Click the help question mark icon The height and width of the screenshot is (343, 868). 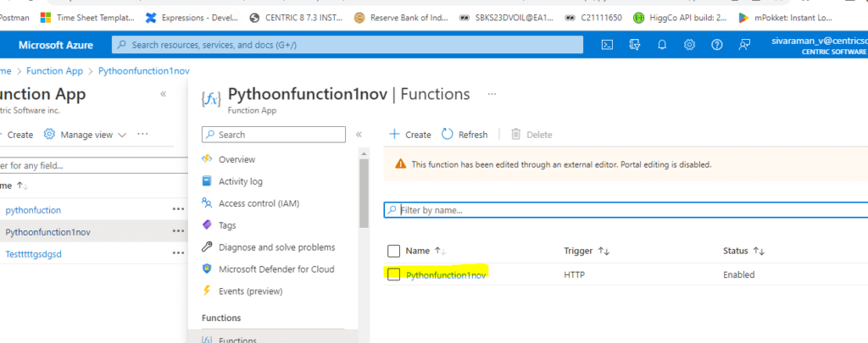pyautogui.click(x=717, y=45)
